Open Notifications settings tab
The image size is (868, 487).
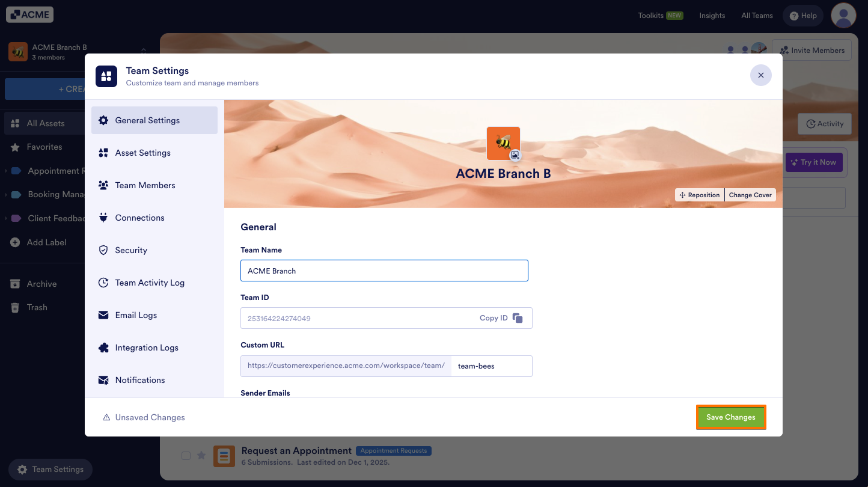pyautogui.click(x=154, y=380)
